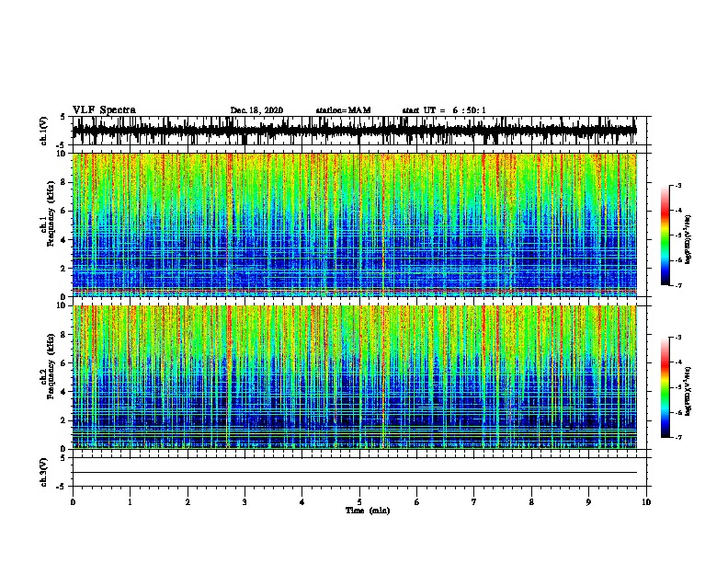
Task: Click the flat ch.3 voltage trace line
Action: [x=355, y=473]
